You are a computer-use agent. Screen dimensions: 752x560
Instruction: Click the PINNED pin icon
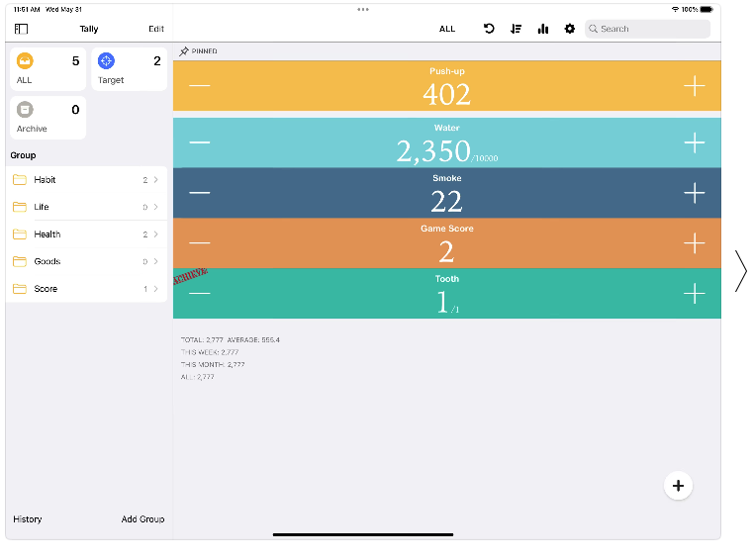click(x=184, y=51)
